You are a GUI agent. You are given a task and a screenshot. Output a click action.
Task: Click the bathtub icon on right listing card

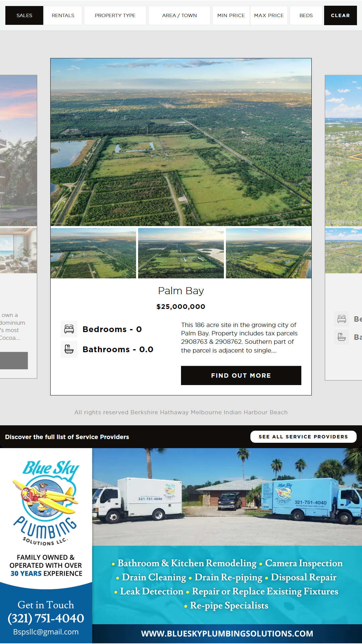[342, 337]
